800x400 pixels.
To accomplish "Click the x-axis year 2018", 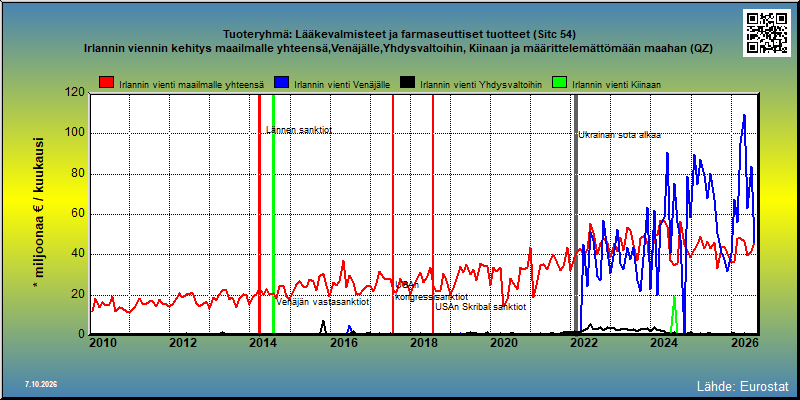I will [x=423, y=342].
